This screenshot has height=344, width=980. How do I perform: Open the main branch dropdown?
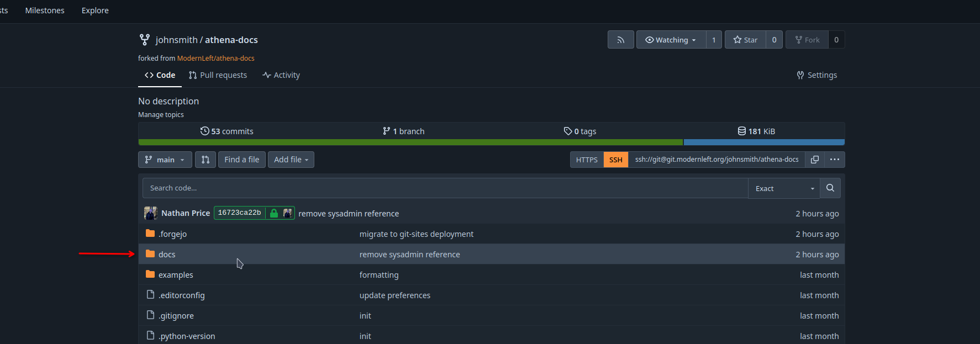165,160
